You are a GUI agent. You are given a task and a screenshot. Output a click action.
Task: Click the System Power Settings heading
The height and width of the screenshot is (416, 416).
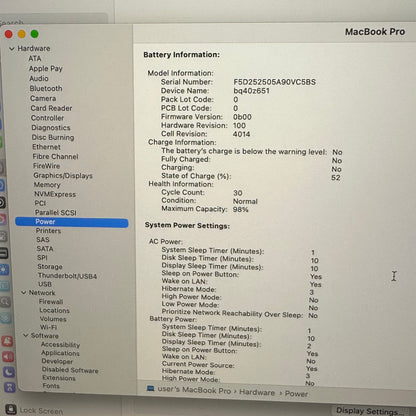[187, 225]
